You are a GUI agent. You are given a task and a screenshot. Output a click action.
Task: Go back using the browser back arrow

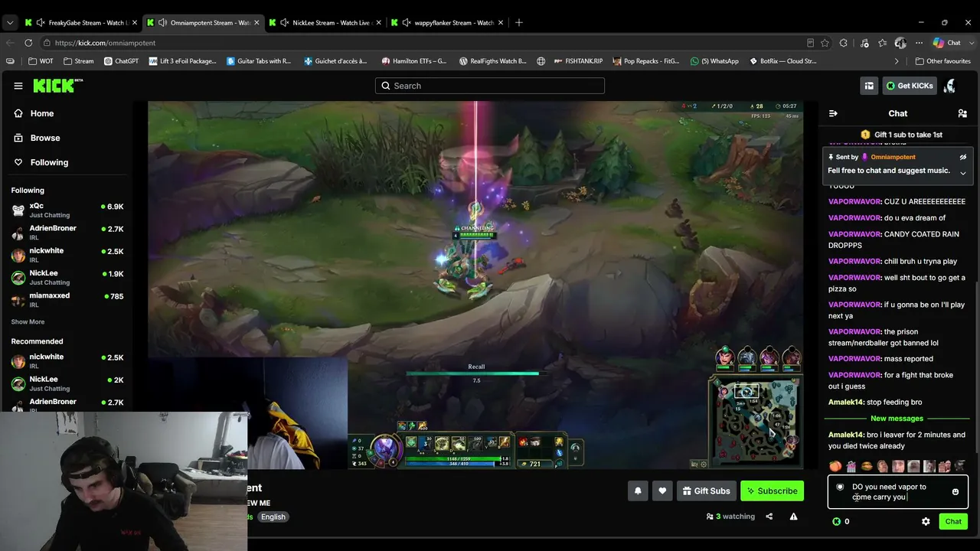9,43
